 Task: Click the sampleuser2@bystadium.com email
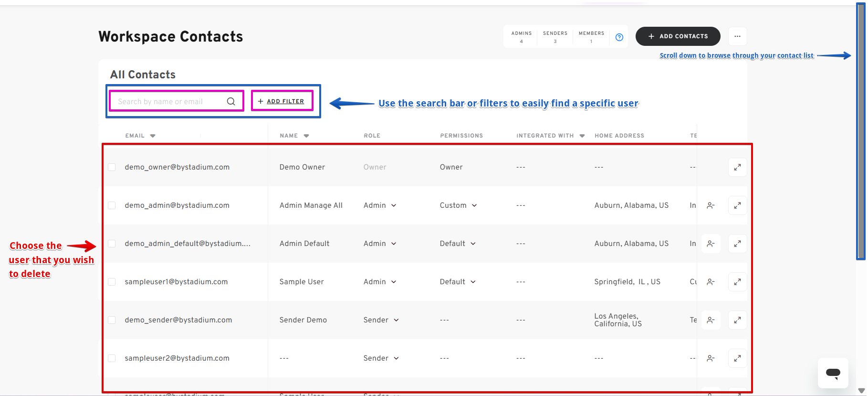177,358
